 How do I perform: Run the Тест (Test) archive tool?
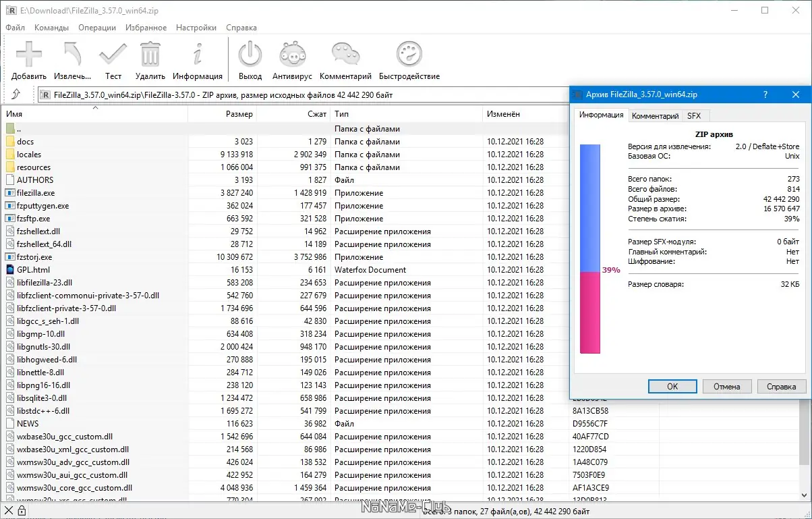[113, 54]
